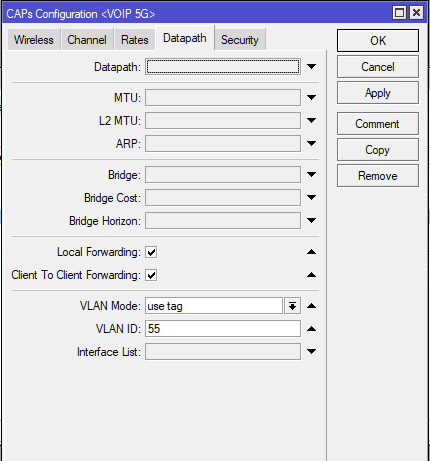Expand the ARP field arrow

(x=311, y=144)
